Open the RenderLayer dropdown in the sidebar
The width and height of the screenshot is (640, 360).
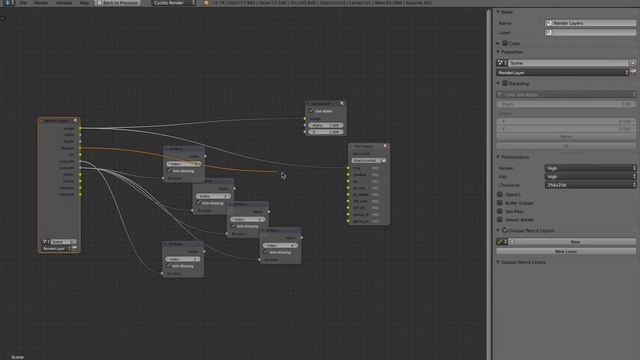coord(562,72)
